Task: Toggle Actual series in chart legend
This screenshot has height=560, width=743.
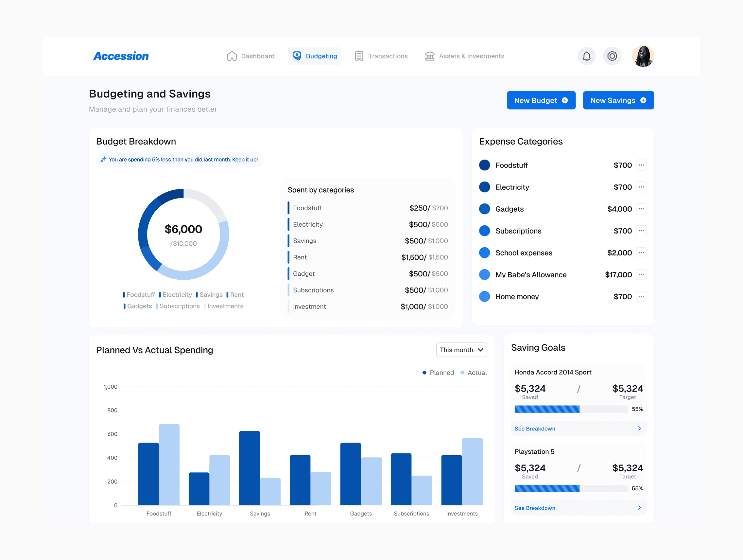Action: (474, 373)
